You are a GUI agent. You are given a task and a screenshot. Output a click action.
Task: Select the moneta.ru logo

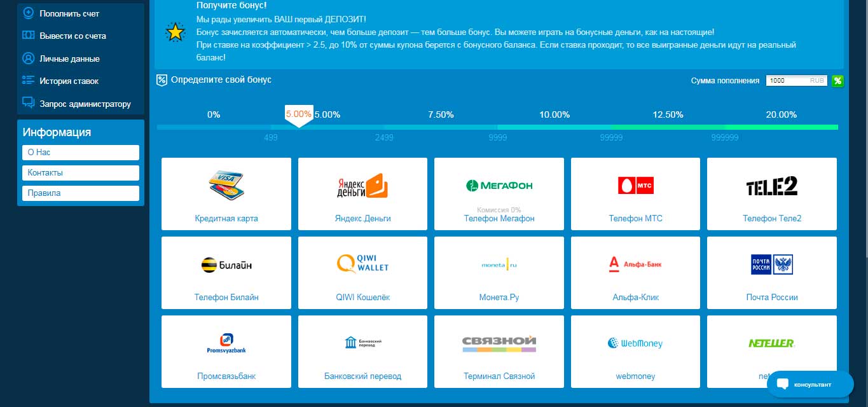[499, 265]
